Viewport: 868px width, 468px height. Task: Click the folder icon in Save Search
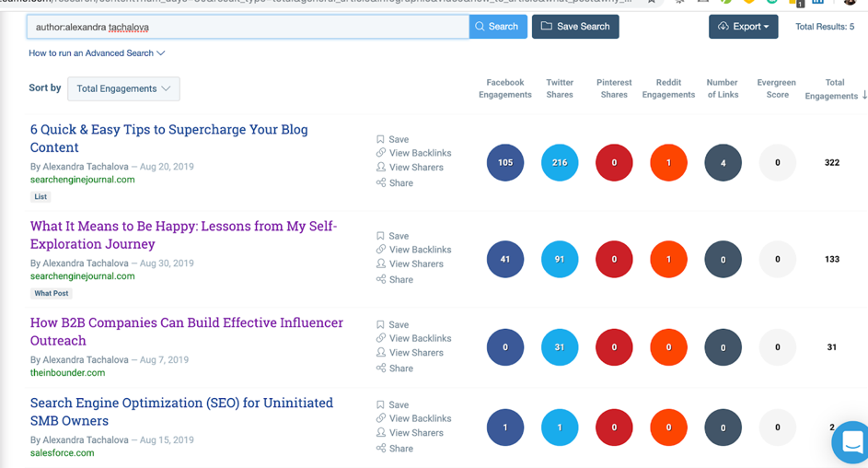click(x=547, y=27)
